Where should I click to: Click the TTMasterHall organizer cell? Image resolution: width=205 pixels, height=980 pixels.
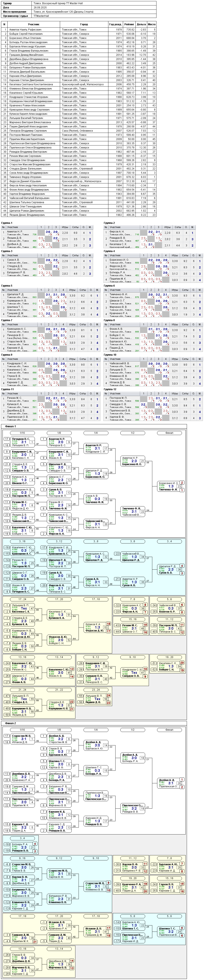[41, 16]
